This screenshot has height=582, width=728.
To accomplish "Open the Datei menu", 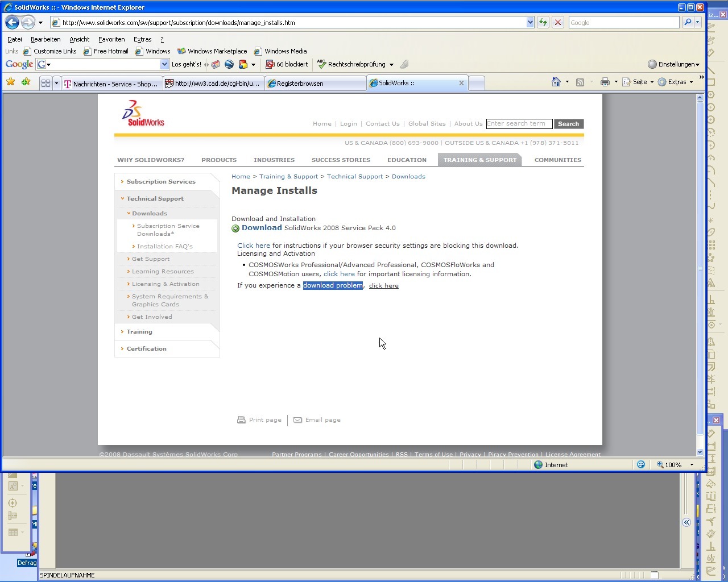I will (x=15, y=39).
